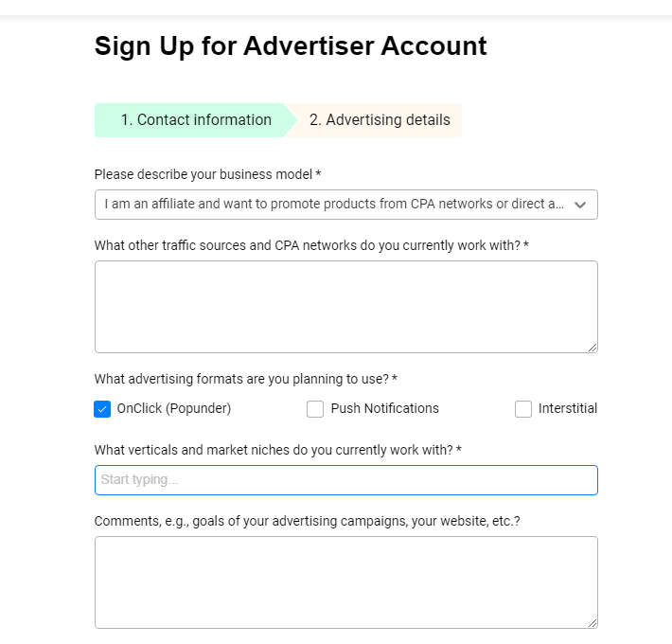Click the "Interstitial" label text
This screenshot has height=644, width=672.
568,409
